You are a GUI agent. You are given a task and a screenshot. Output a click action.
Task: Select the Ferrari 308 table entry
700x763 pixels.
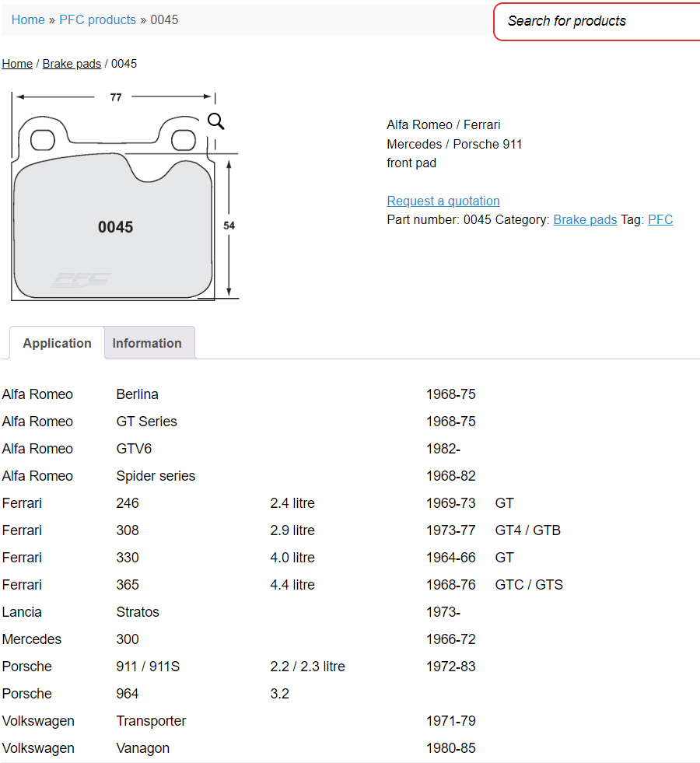click(x=128, y=530)
